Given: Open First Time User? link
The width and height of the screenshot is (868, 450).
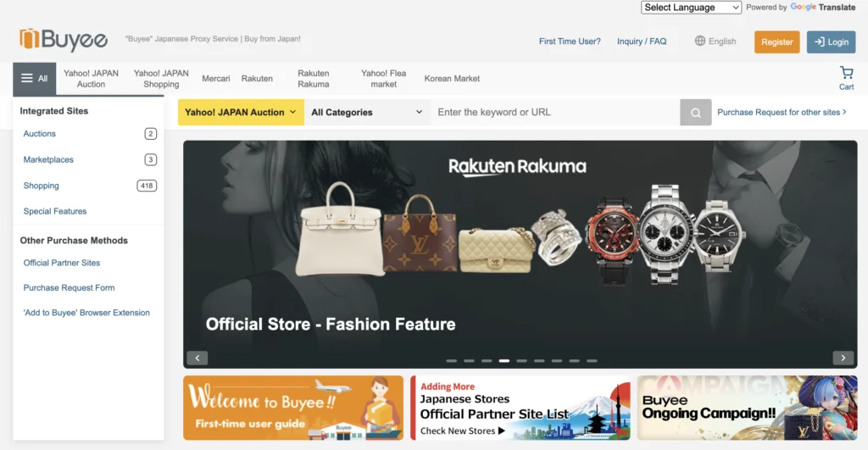Looking at the screenshot, I should tap(570, 42).
